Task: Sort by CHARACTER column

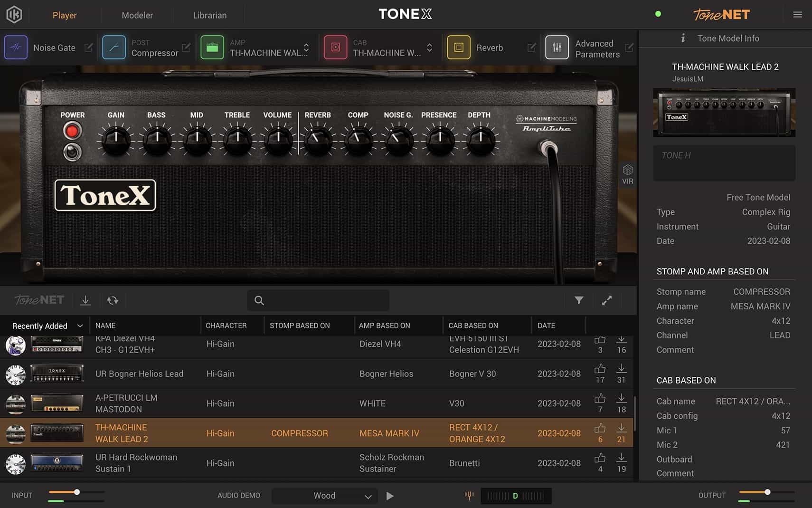Action: (x=226, y=326)
